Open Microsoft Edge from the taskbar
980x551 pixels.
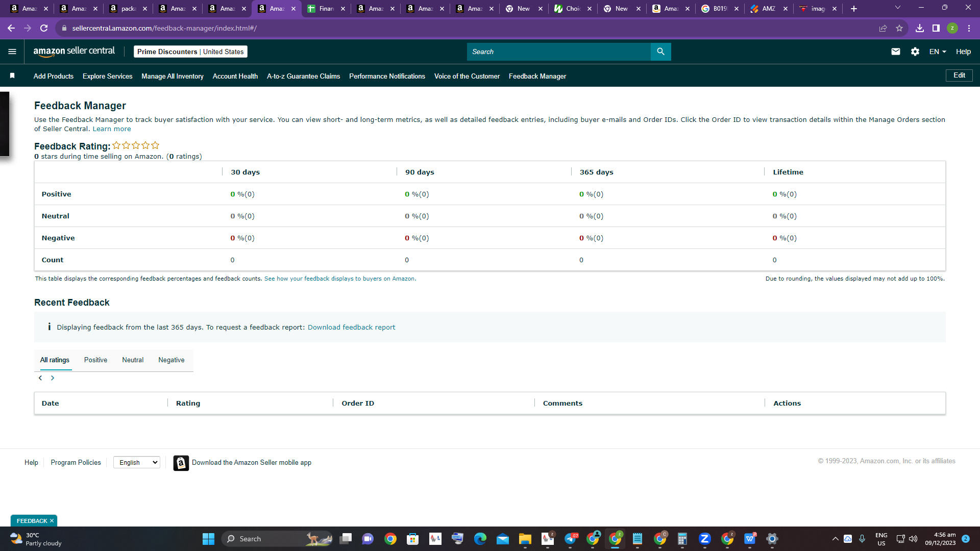pyautogui.click(x=480, y=539)
